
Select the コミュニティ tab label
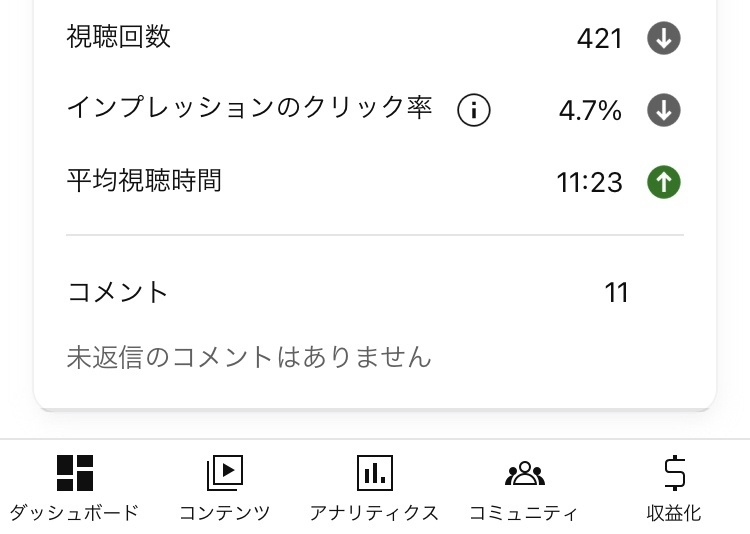coord(524,513)
